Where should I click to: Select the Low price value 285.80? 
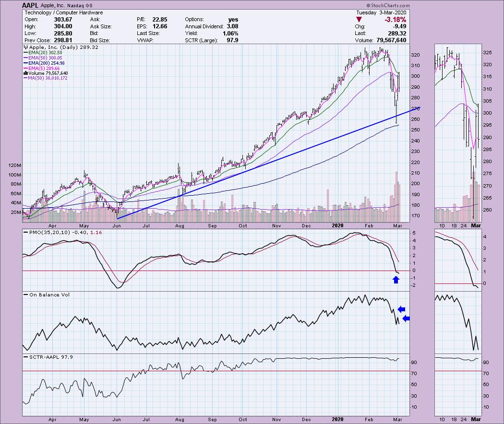coord(63,34)
